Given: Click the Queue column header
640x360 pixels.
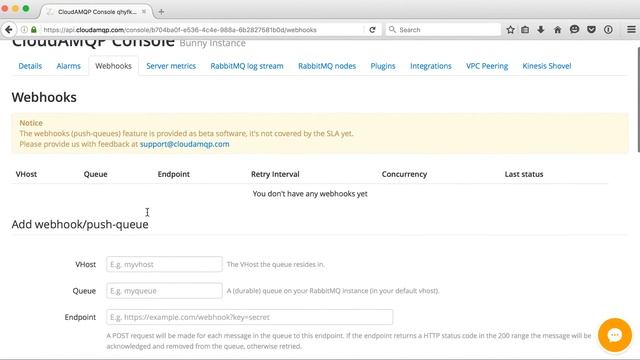Looking at the screenshot, I should [96, 174].
